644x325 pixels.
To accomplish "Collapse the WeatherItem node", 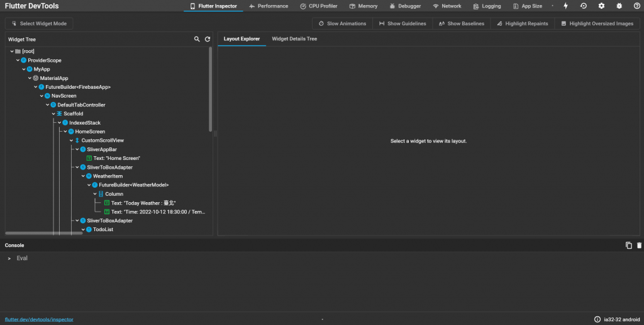I will click(x=83, y=176).
